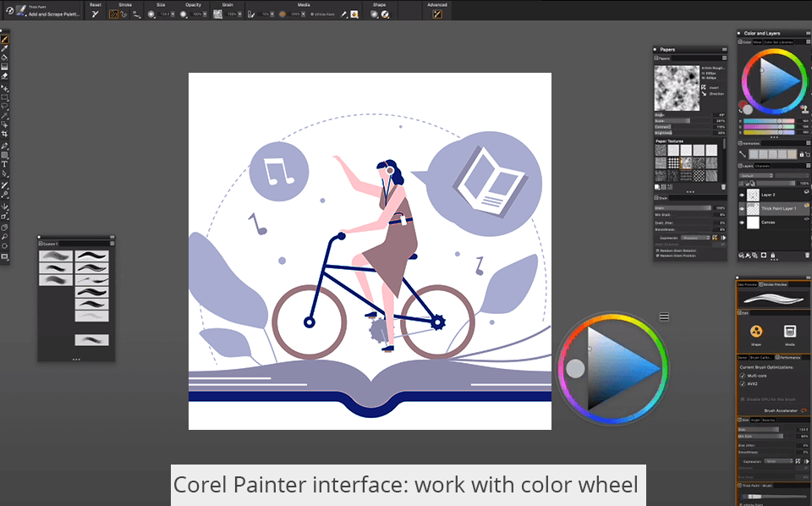Open Size Expression dropdown

779,461
